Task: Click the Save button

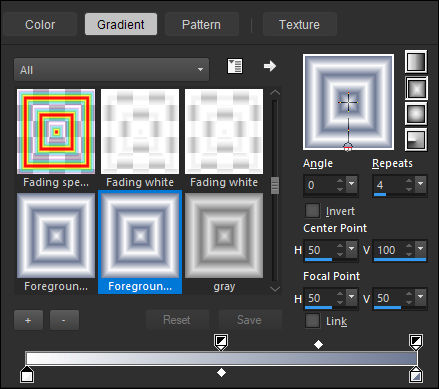Action: coord(249,320)
